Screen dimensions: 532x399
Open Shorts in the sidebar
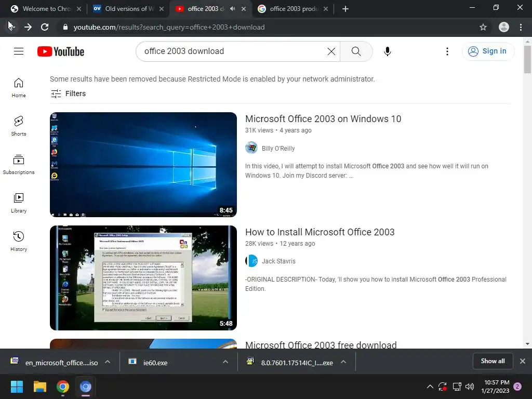(x=19, y=126)
